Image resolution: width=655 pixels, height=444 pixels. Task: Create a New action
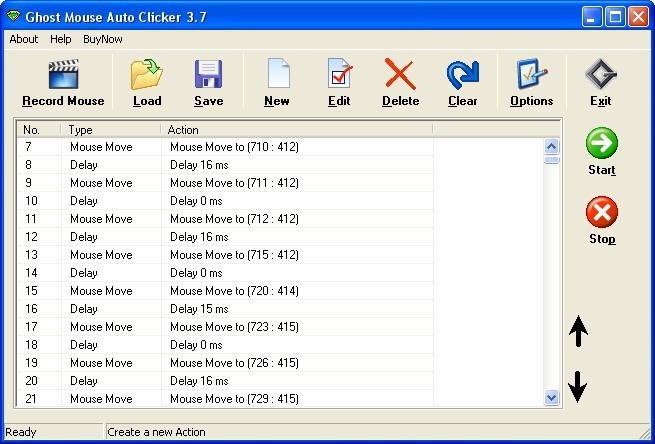tap(277, 83)
